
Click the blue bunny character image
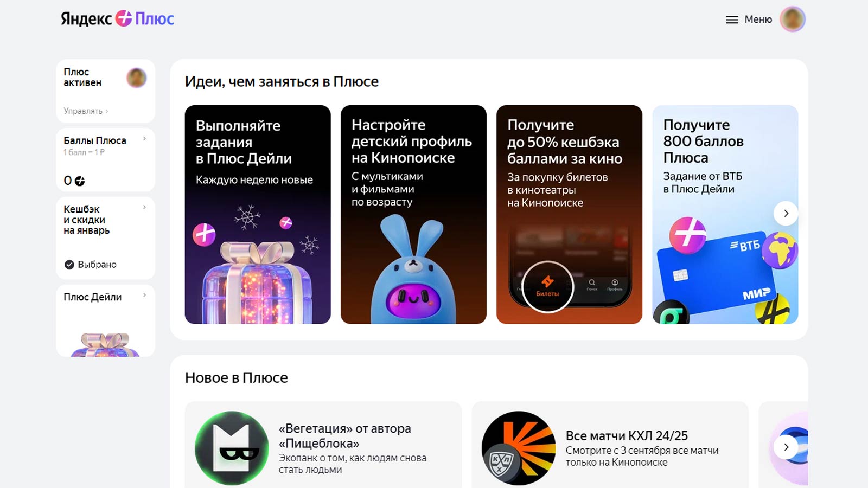[413, 269]
